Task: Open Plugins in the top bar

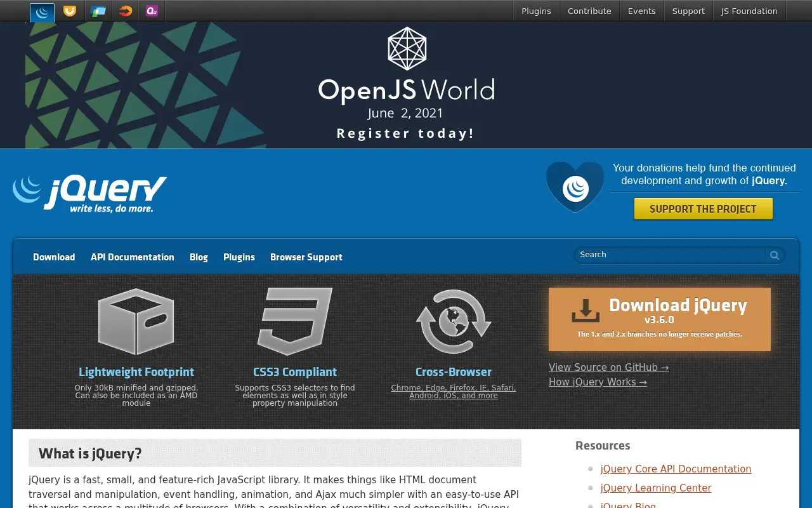Action: [x=536, y=11]
